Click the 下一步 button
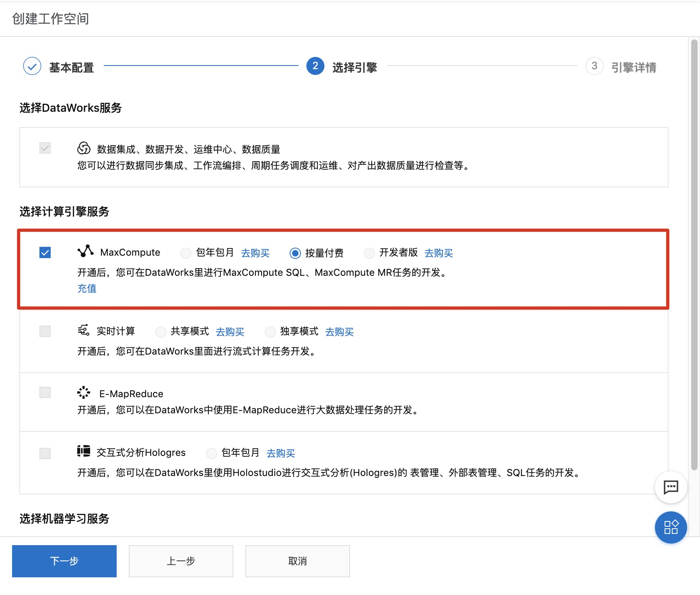This screenshot has width=700, height=595. 64,561
